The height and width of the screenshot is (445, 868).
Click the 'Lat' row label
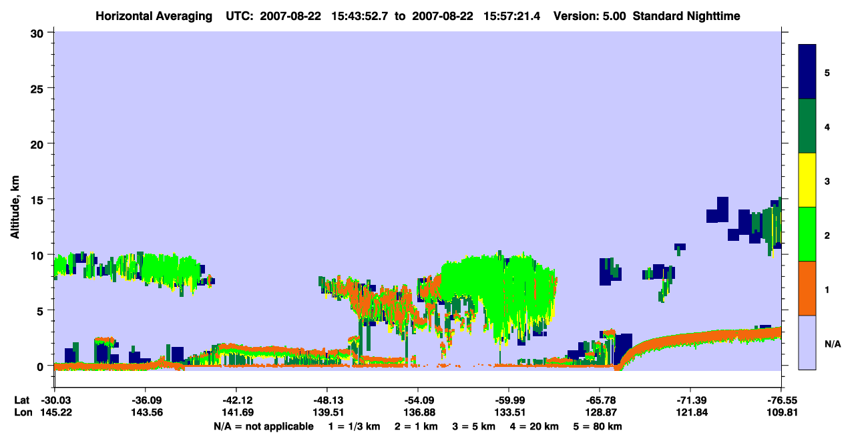click(x=22, y=400)
